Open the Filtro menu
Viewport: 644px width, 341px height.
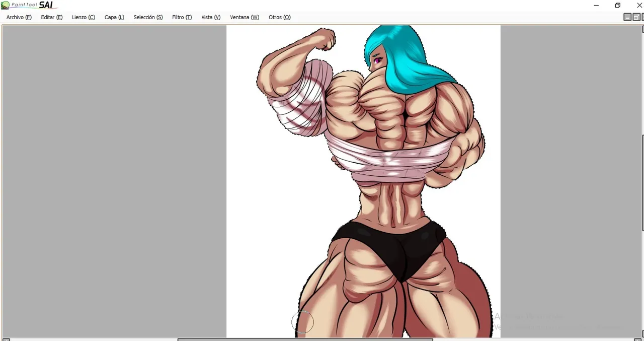coord(182,17)
